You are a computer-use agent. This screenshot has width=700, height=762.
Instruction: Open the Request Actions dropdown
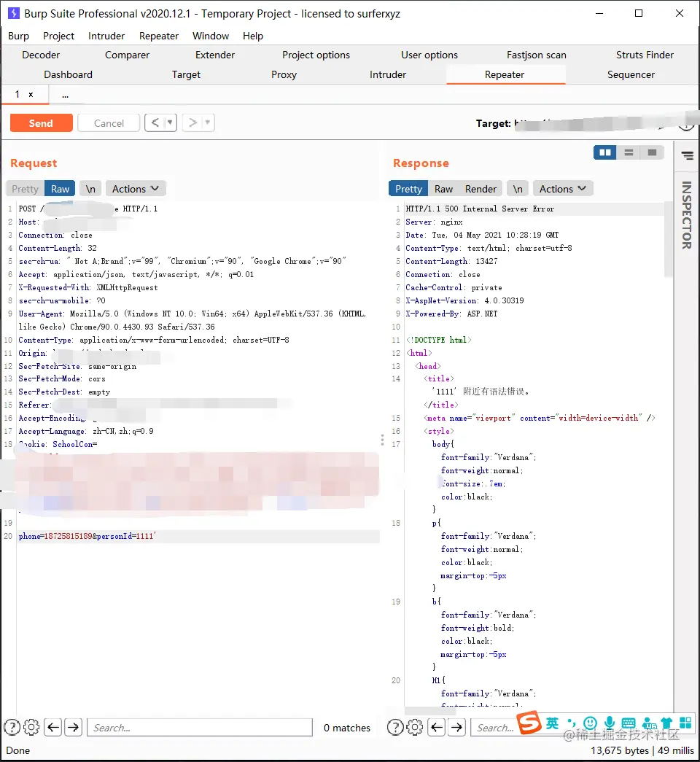(x=136, y=189)
